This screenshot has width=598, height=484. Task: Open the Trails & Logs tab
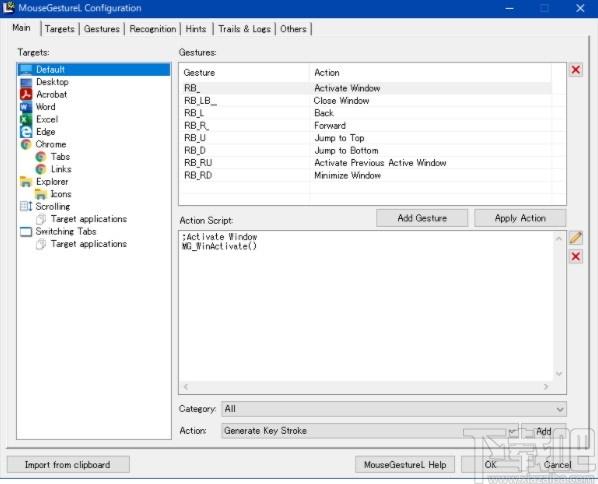click(x=244, y=29)
